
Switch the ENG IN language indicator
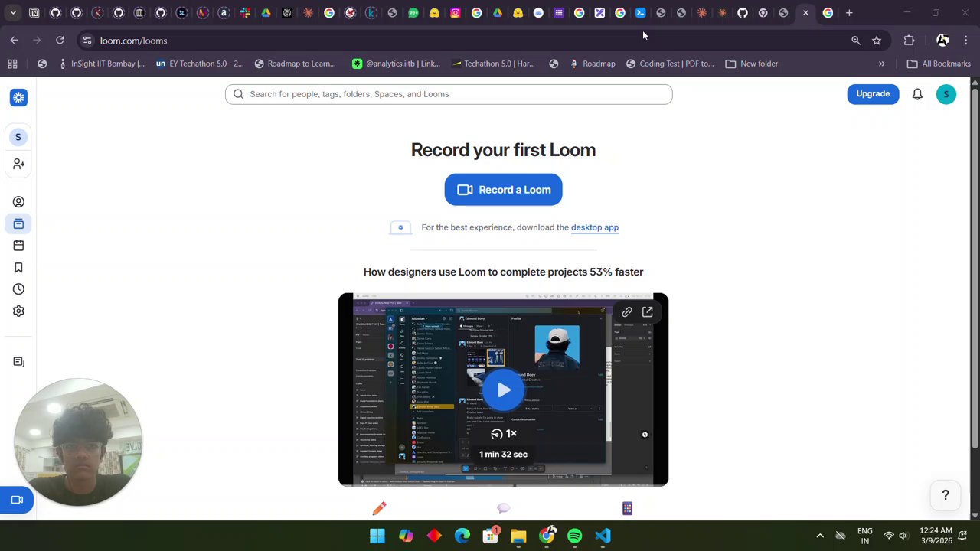[x=865, y=536]
